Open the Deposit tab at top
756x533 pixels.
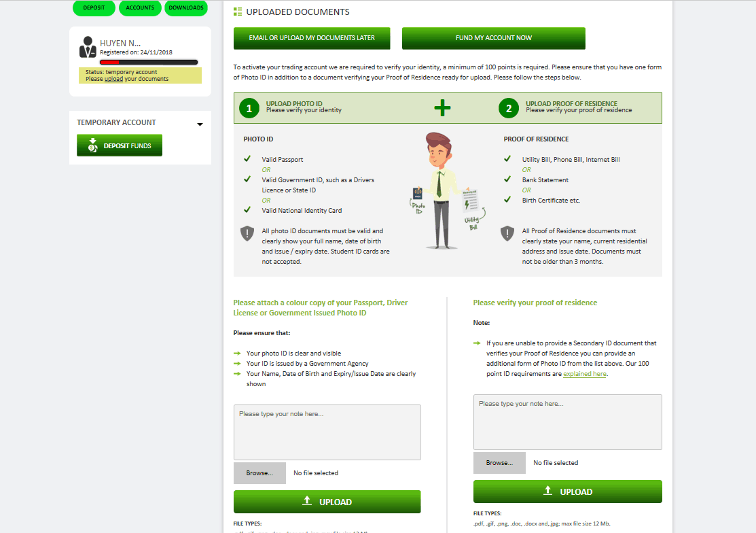pyautogui.click(x=94, y=8)
